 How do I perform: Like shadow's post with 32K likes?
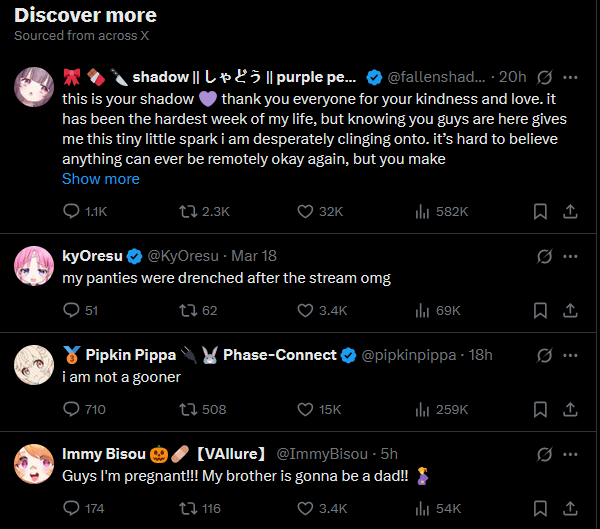tap(306, 212)
